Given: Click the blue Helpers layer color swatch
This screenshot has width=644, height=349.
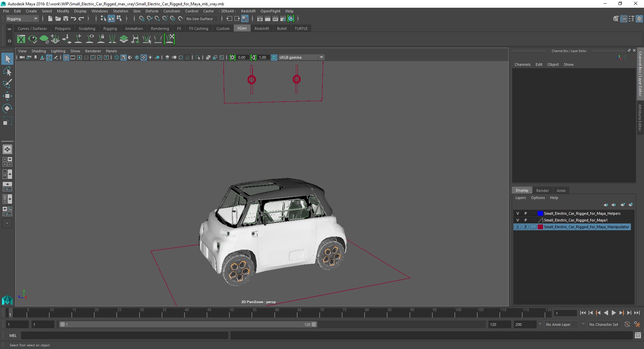Looking at the screenshot, I should (540, 213).
